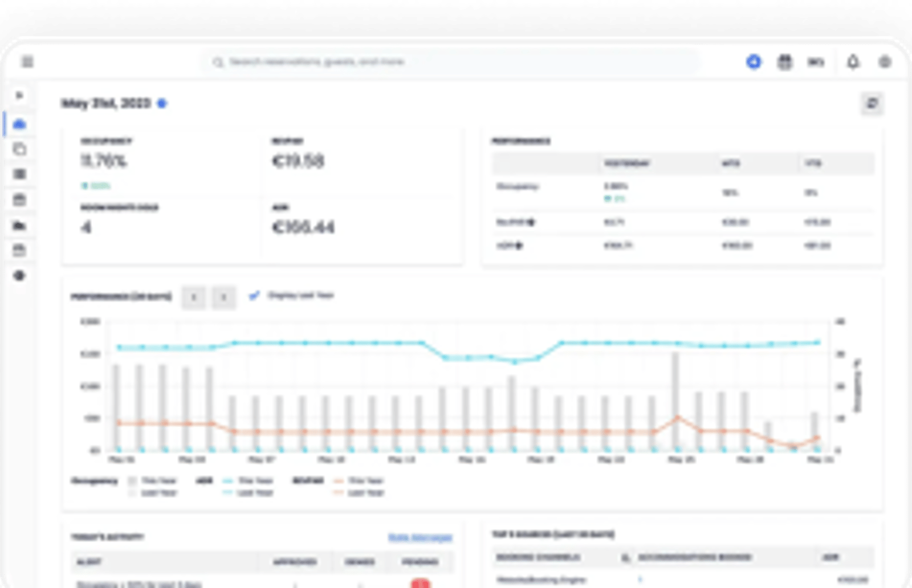This screenshot has width=912, height=588.
Task: Toggle Occupancy This Year legend entry
Action: coord(153,480)
